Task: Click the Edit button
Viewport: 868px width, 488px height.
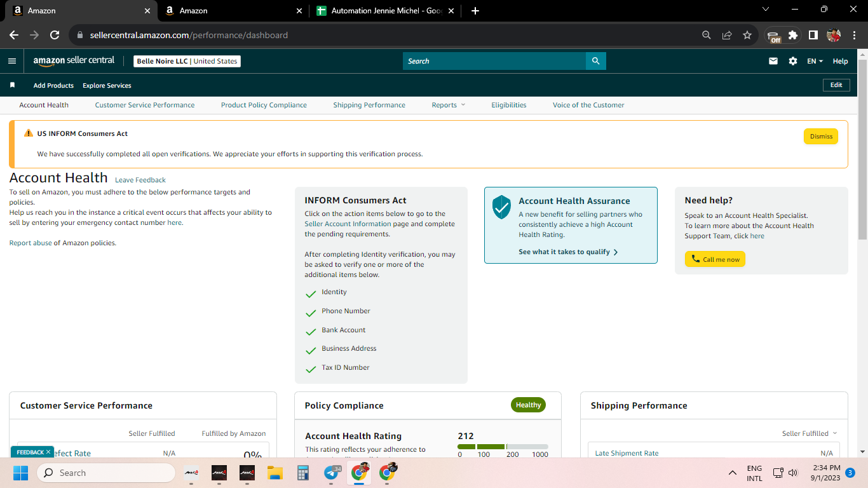Action: pos(836,85)
